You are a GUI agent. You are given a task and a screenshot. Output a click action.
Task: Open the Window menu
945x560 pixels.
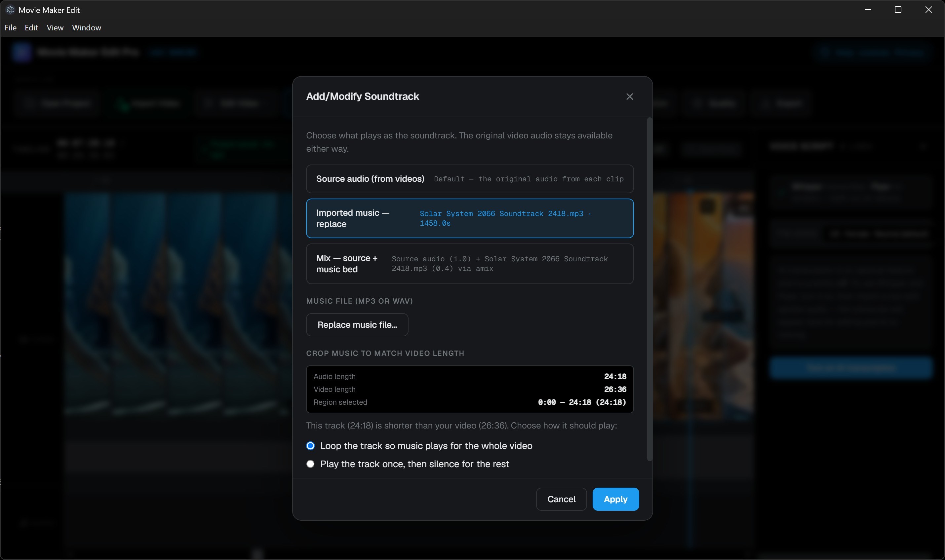(87, 27)
